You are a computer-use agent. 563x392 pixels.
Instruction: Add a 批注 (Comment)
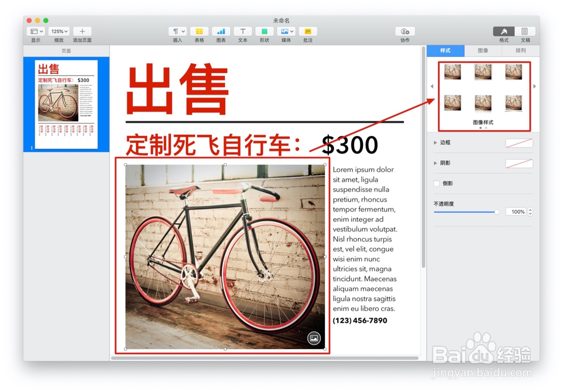[x=307, y=32]
